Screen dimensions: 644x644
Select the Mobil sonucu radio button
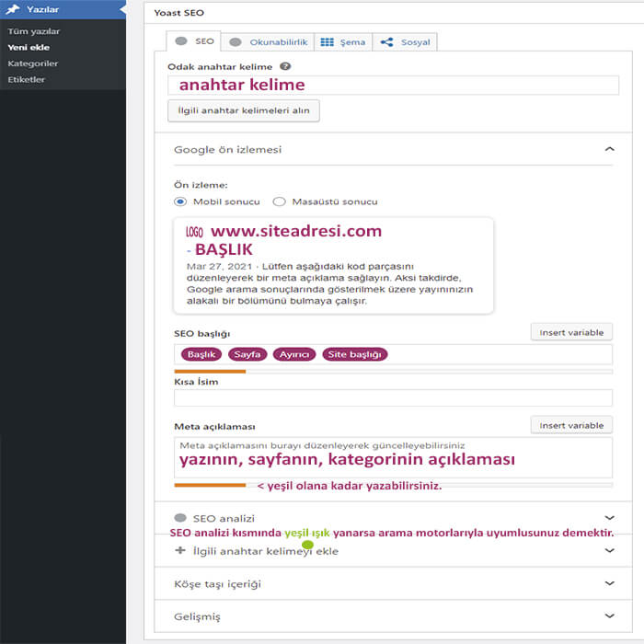[x=180, y=201]
